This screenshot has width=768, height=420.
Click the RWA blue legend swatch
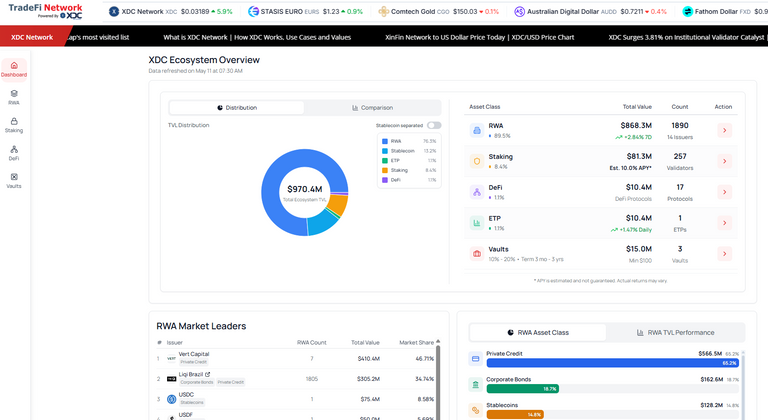click(x=385, y=141)
